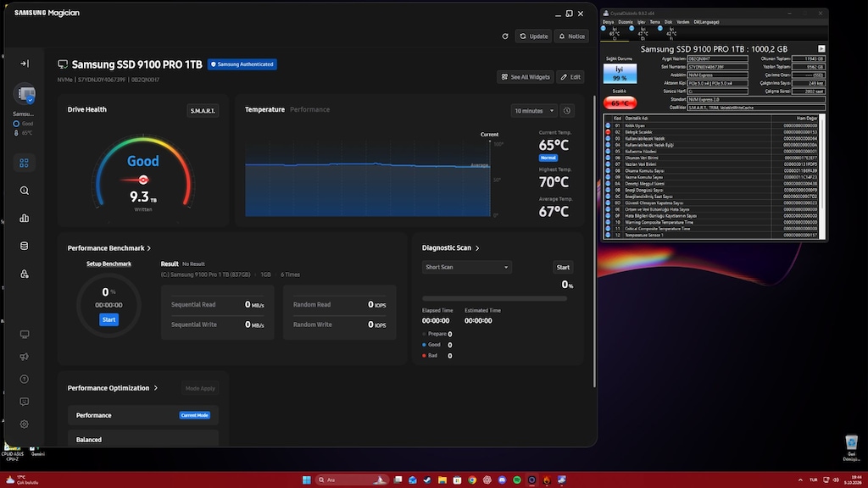This screenshot has width=868, height=488.
Task: Open the megaphone notice sidebar icon
Action: [25, 357]
